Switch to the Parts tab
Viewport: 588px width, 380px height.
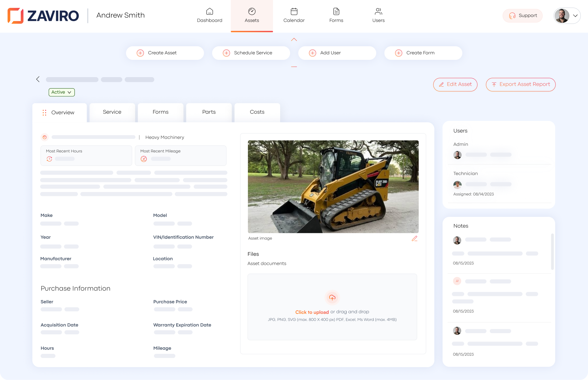pyautogui.click(x=209, y=112)
